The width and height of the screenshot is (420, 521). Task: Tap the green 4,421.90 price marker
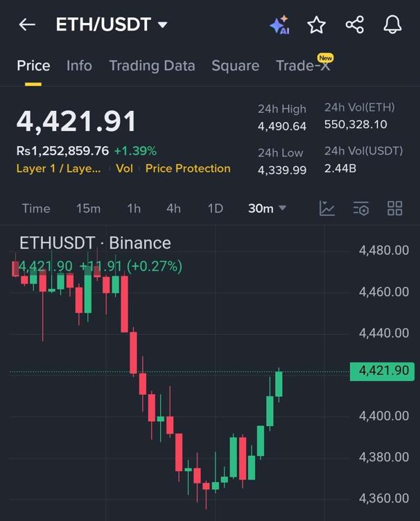(x=383, y=371)
